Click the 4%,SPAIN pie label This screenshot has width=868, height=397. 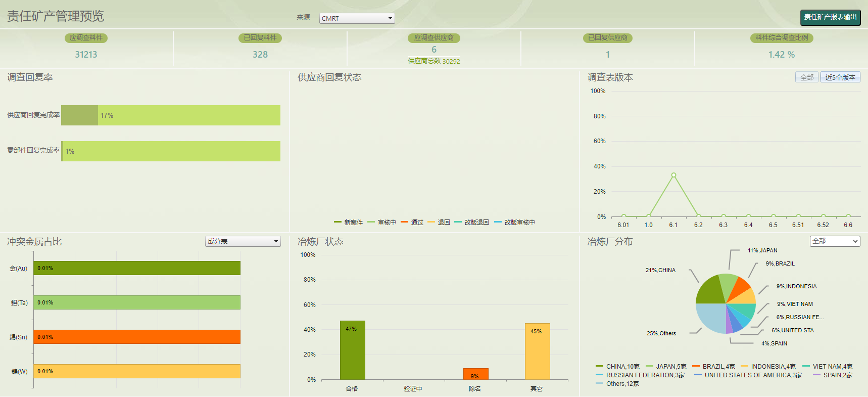pos(774,343)
